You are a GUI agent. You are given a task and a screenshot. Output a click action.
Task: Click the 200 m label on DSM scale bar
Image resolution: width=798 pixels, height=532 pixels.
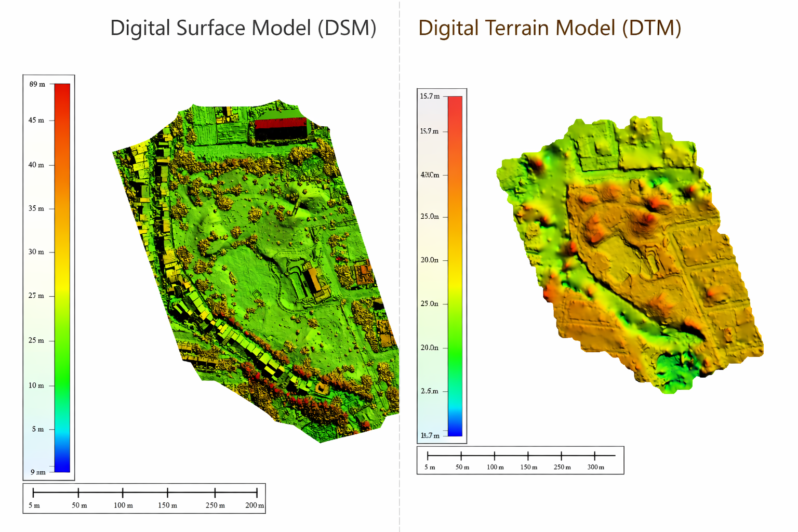point(254,506)
